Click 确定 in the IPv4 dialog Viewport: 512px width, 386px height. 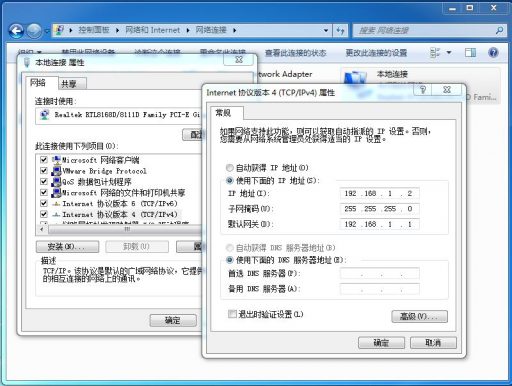tap(381, 343)
